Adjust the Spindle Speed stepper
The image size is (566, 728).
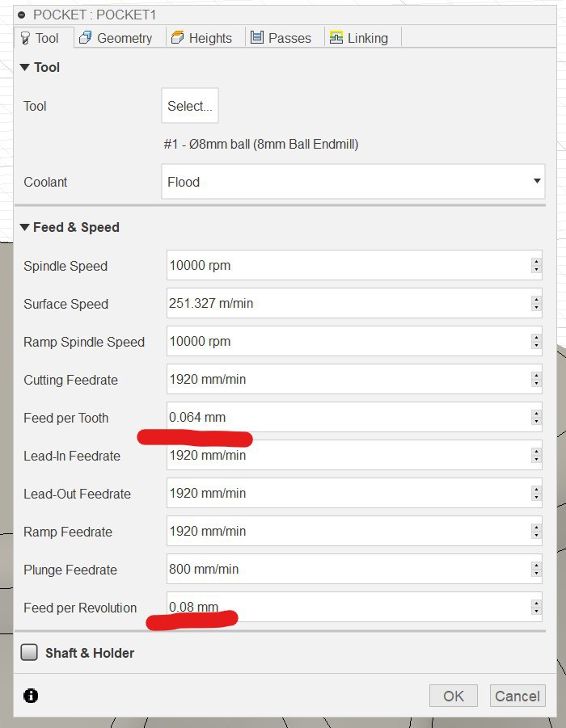click(535, 266)
